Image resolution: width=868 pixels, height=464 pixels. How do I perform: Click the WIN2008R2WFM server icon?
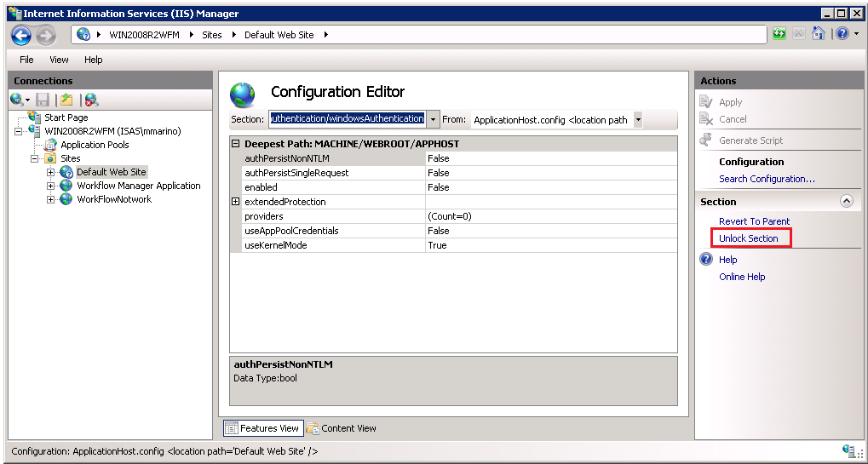pos(35,131)
